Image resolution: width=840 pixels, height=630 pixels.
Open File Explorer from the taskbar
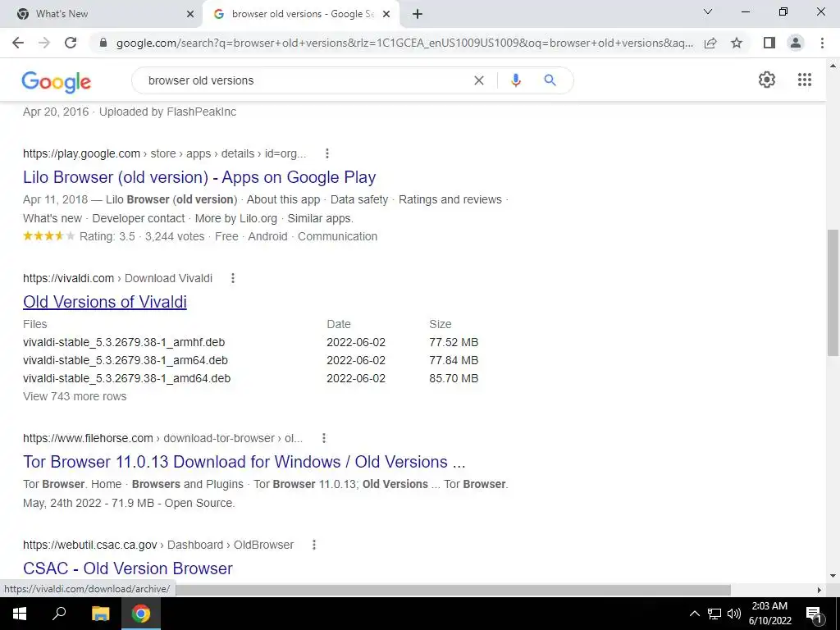point(100,614)
